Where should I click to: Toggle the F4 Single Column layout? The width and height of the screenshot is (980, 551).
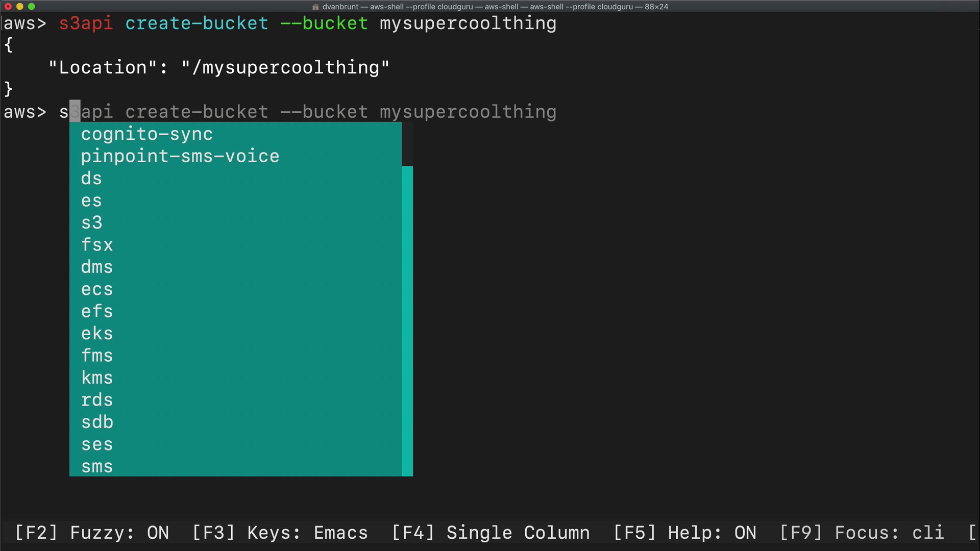point(491,533)
